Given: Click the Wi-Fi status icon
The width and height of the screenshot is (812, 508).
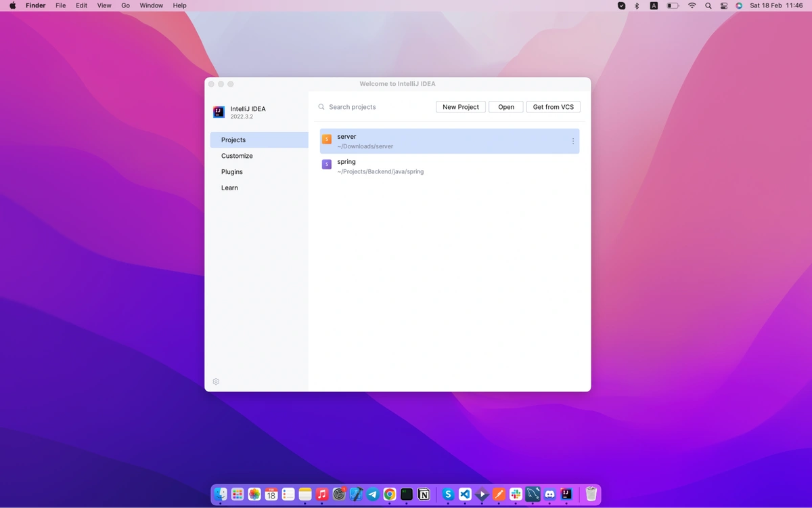Looking at the screenshot, I should (692, 5).
